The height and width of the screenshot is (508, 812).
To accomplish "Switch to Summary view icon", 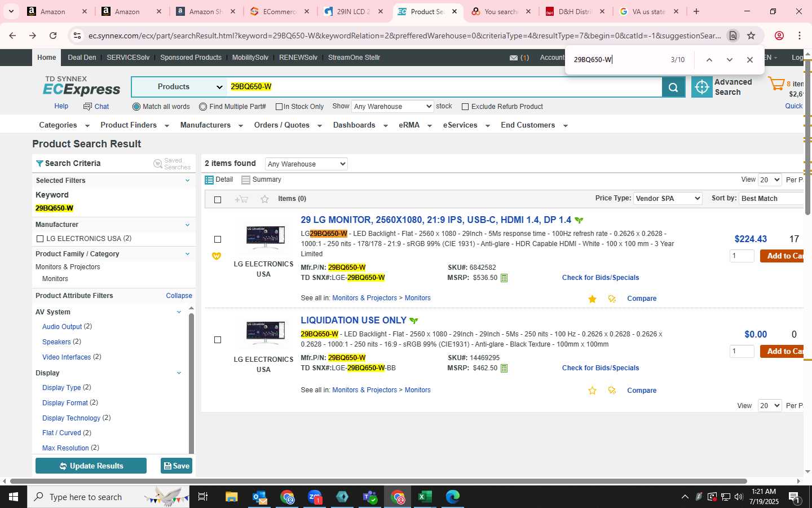I will [246, 179].
